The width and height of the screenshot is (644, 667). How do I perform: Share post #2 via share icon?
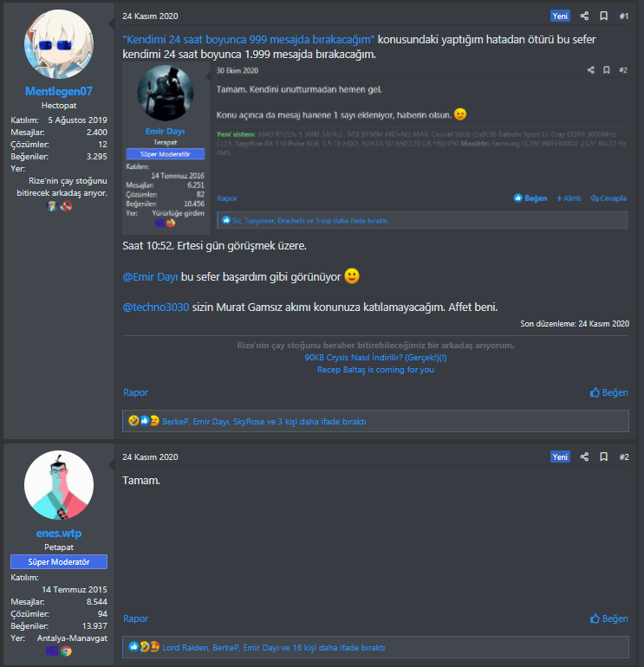click(x=584, y=457)
